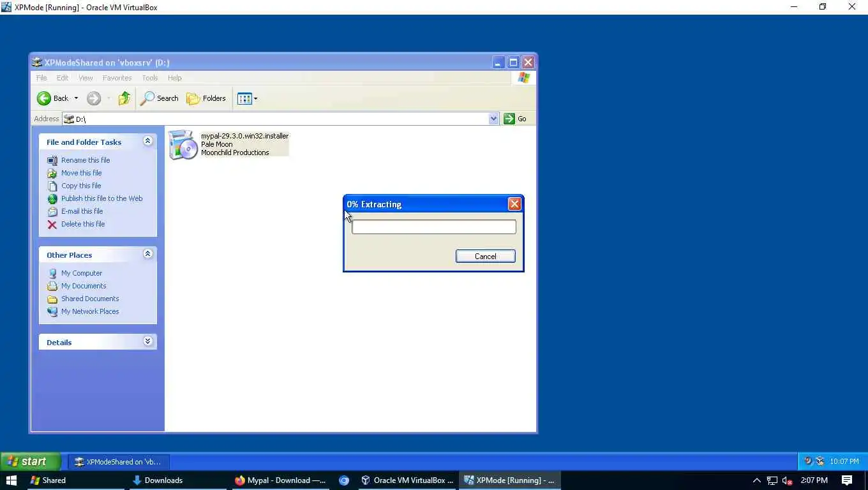Click XPModeShared task in XP taskbar
Viewport: 868px width, 490px height.
point(119,462)
